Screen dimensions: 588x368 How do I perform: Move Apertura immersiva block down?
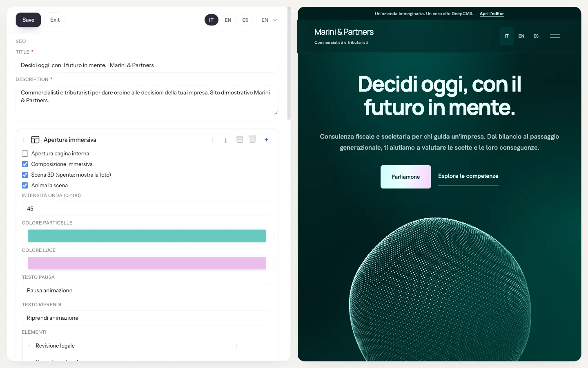pyautogui.click(x=225, y=140)
